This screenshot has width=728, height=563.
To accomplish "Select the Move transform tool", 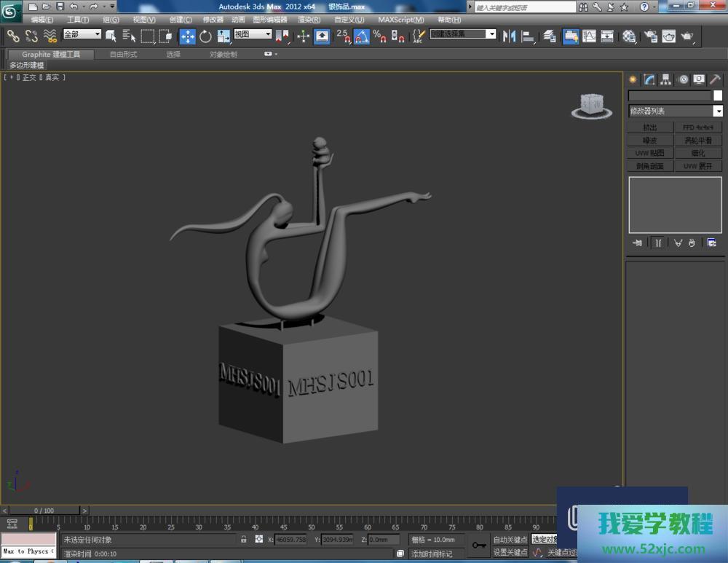I will click(x=187, y=36).
